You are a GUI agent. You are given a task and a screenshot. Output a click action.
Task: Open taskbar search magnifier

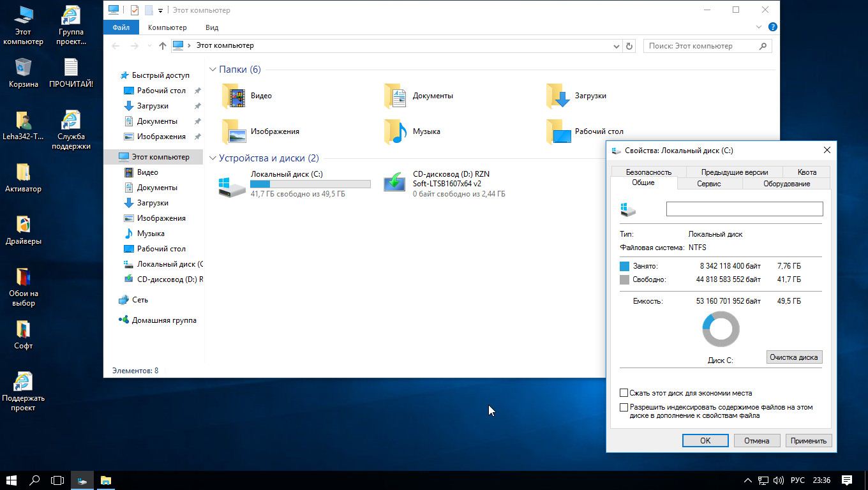[x=35, y=480]
